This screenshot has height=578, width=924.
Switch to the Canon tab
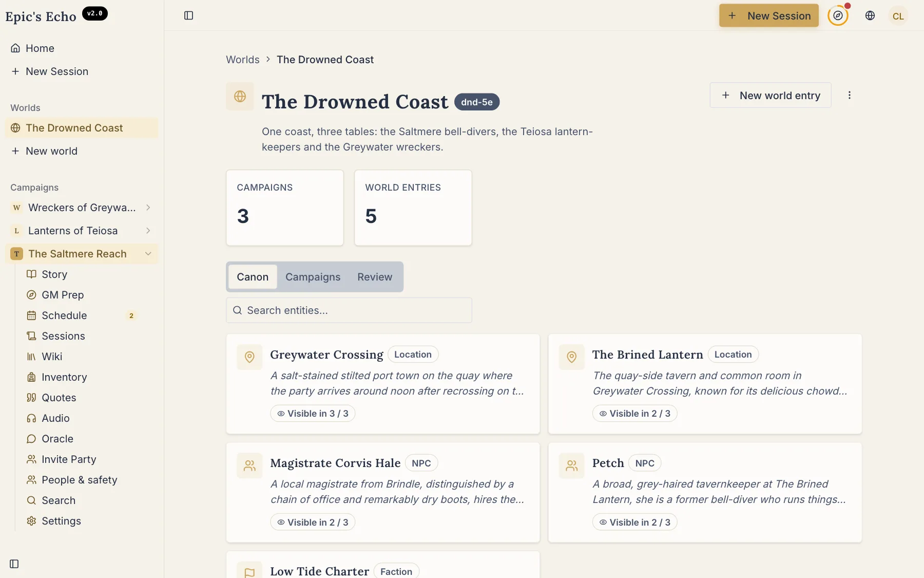[x=253, y=277]
